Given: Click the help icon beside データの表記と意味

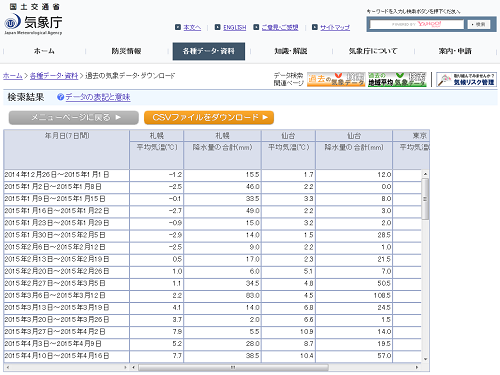Looking at the screenshot, I should click(60, 97).
